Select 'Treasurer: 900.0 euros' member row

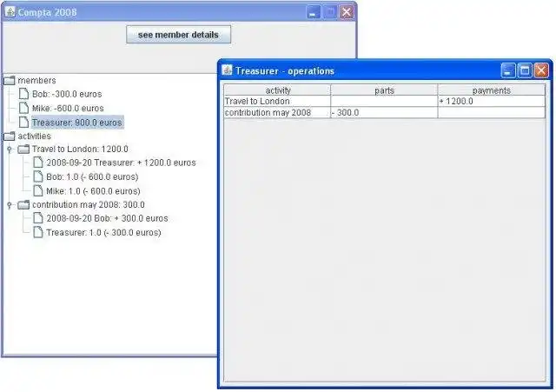pyautogui.click(x=77, y=123)
